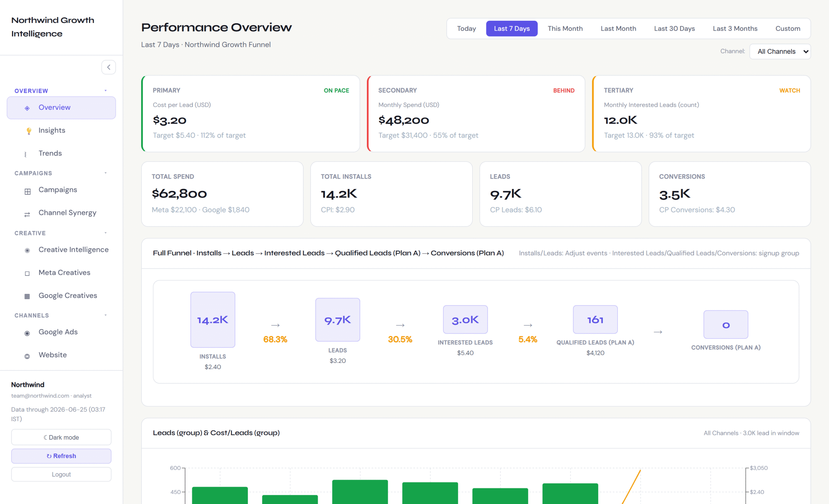This screenshot has width=829, height=504.
Task: Switch to Last 30 Days range
Action: click(x=675, y=28)
